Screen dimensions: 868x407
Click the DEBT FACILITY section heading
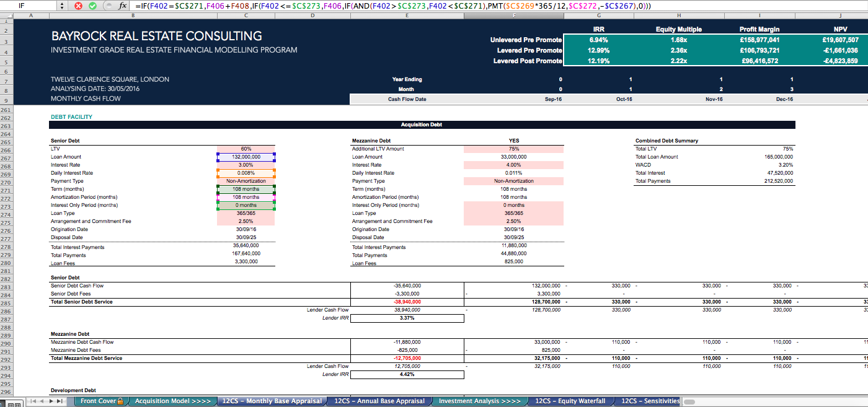click(71, 117)
